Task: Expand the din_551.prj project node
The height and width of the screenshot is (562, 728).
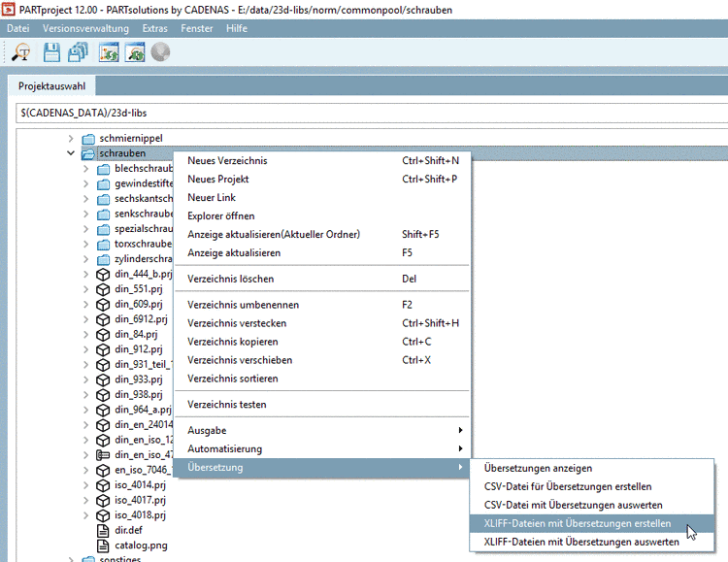Action: pos(86,289)
